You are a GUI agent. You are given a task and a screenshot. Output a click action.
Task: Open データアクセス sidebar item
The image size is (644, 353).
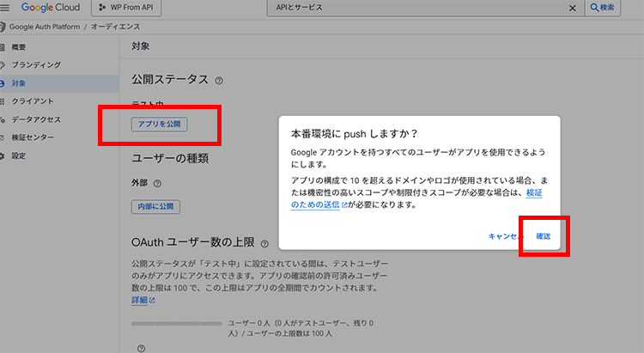tap(35, 119)
